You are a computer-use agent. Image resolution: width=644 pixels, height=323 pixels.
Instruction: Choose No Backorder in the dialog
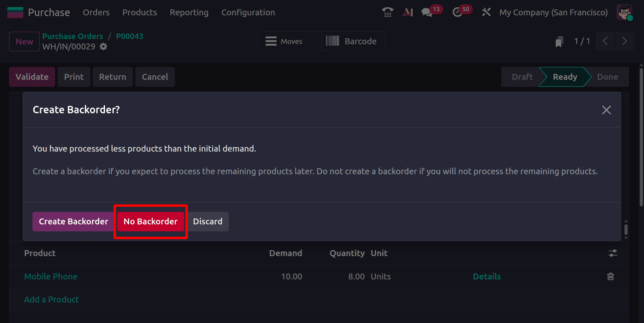pos(150,221)
